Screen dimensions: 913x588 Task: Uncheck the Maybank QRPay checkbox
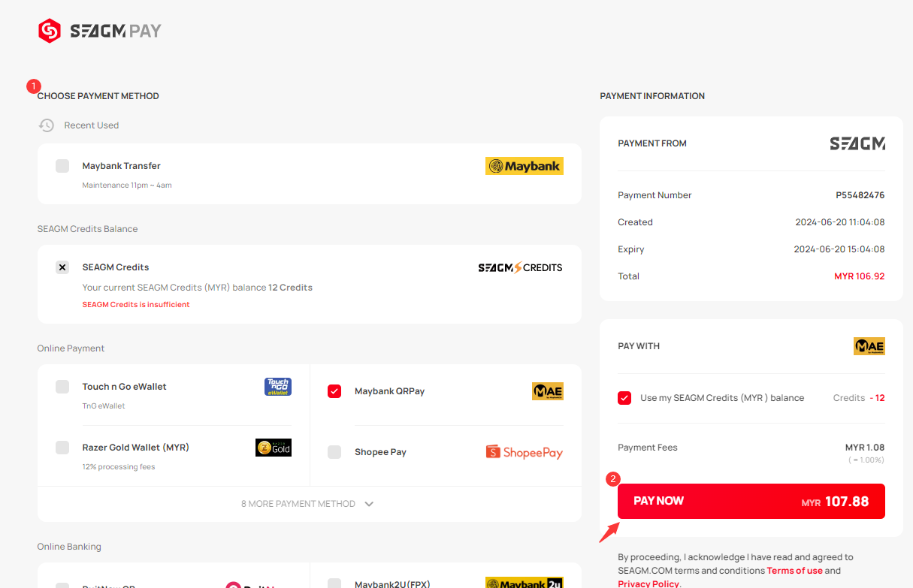334,391
